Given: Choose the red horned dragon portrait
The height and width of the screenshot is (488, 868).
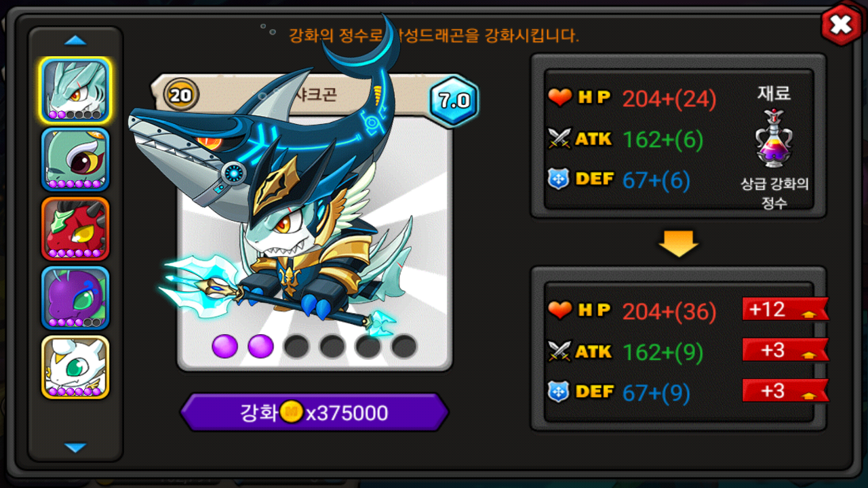Looking at the screenshot, I should pos(75,228).
